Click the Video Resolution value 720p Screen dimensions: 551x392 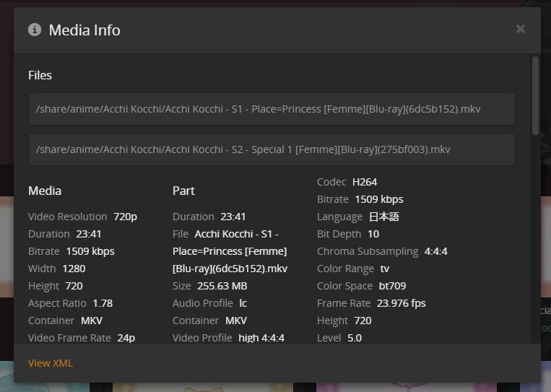[125, 217]
